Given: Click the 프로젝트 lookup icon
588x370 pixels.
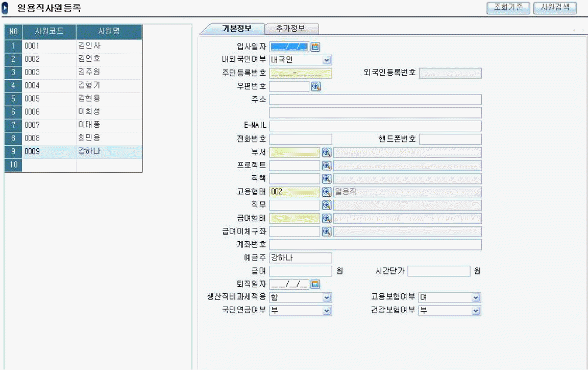Looking at the screenshot, I should tap(327, 166).
